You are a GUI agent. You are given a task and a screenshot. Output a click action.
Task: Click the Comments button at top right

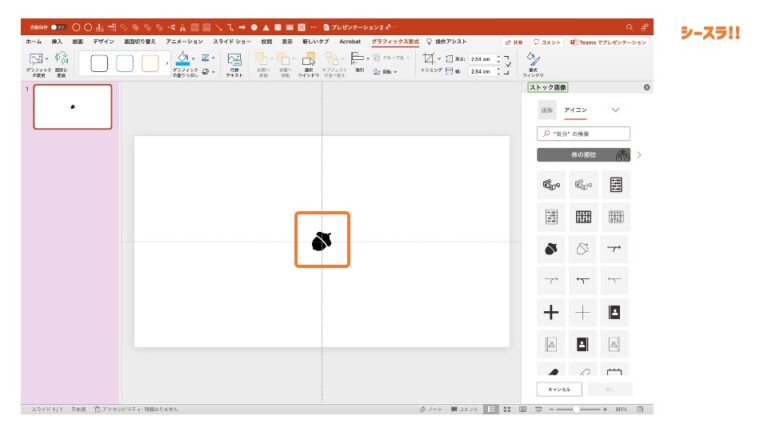547,43
